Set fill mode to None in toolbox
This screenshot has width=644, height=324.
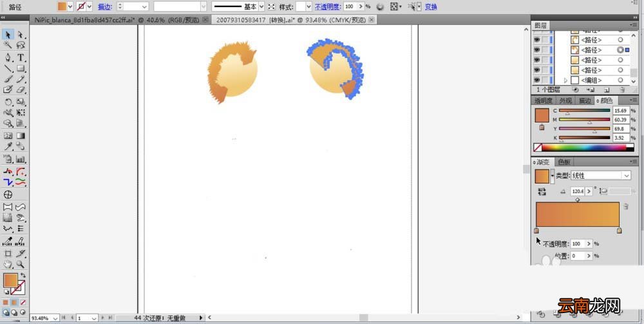pos(23,302)
